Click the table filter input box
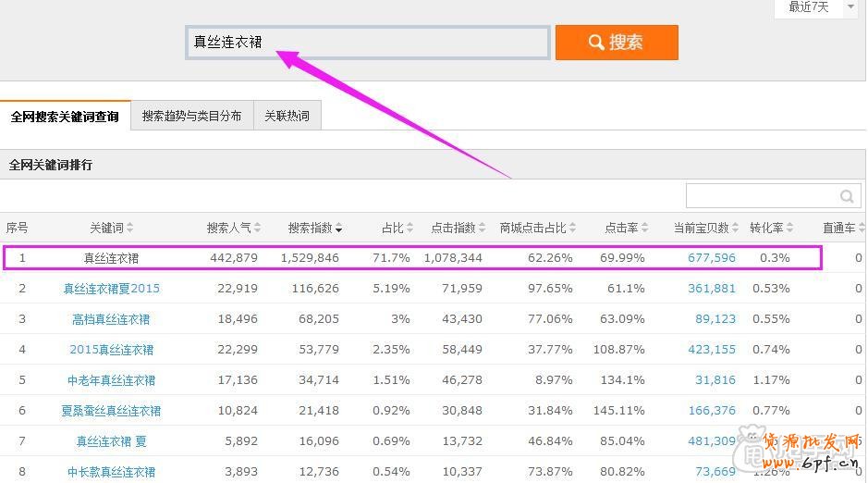 click(x=763, y=196)
